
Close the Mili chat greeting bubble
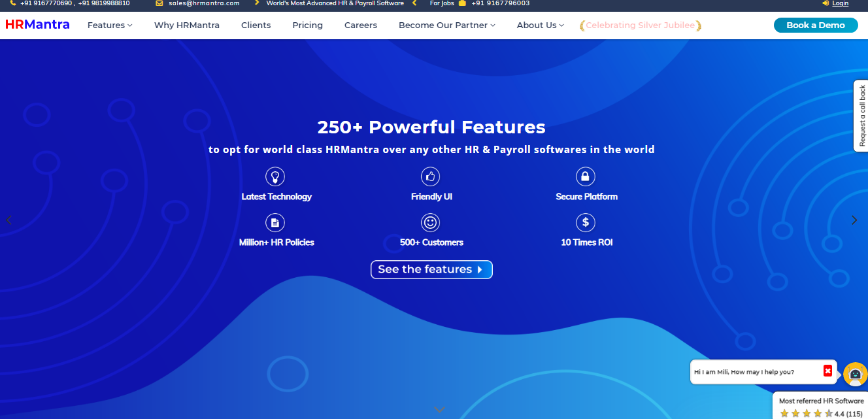pyautogui.click(x=827, y=371)
